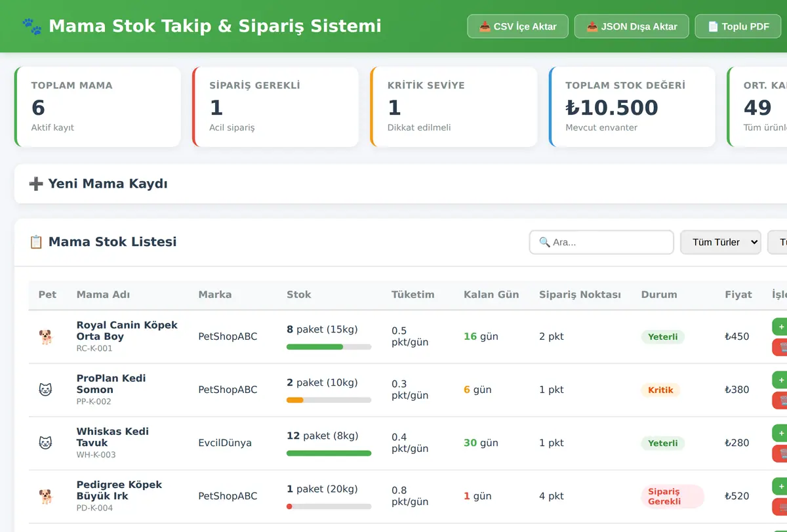
Task: Click the Mama Adı column header
Action: tap(103, 295)
